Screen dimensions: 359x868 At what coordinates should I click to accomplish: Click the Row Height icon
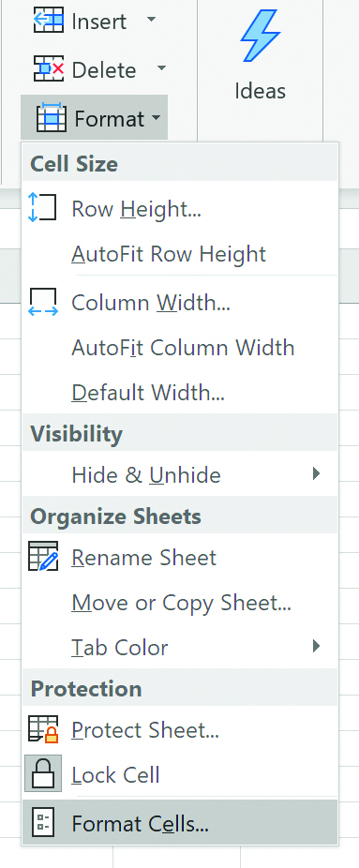coord(42,208)
